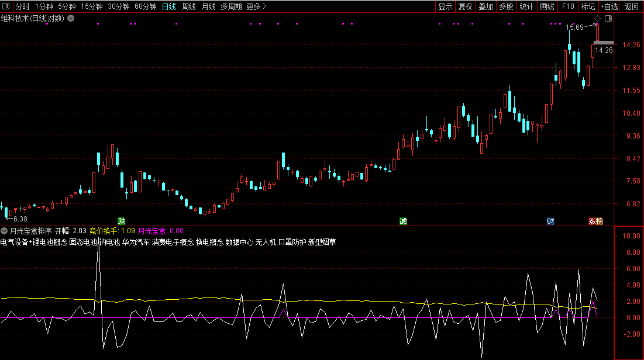This screenshot has height=360, width=644.
Task: Click the 10.40 price axis label
Action: 631,113
